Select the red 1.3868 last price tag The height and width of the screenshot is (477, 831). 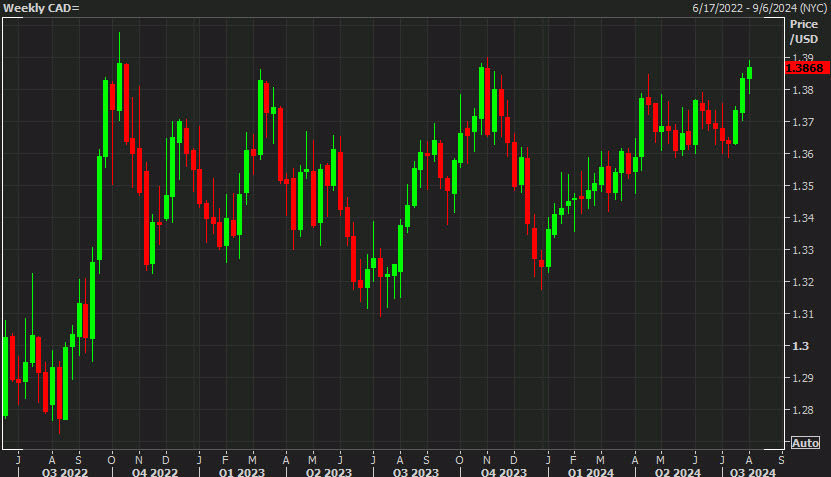coord(806,68)
